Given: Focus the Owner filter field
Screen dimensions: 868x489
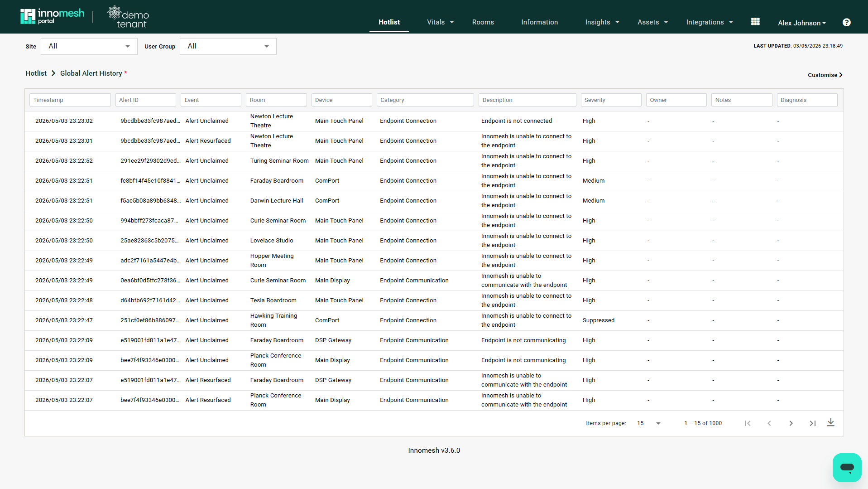Looking at the screenshot, I should 676,100.
